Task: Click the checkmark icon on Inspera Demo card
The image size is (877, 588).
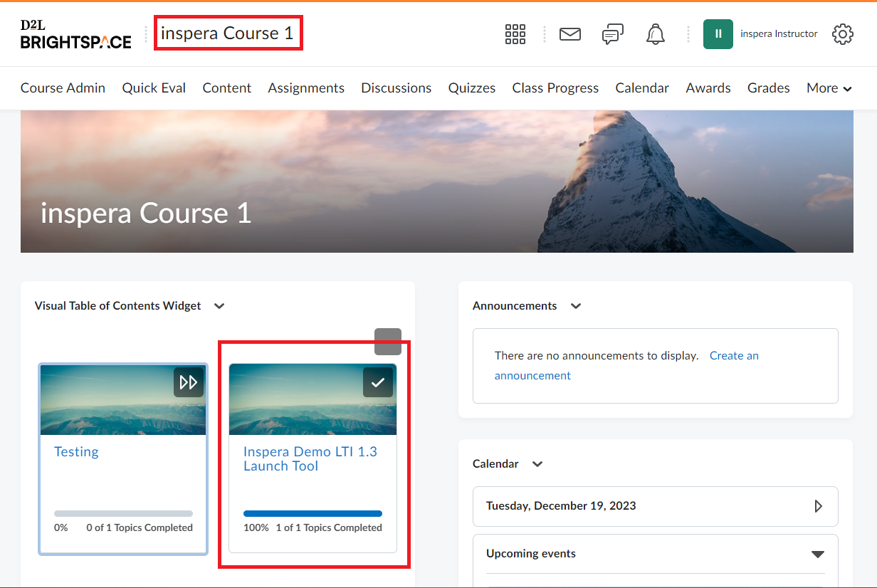Action: click(378, 382)
